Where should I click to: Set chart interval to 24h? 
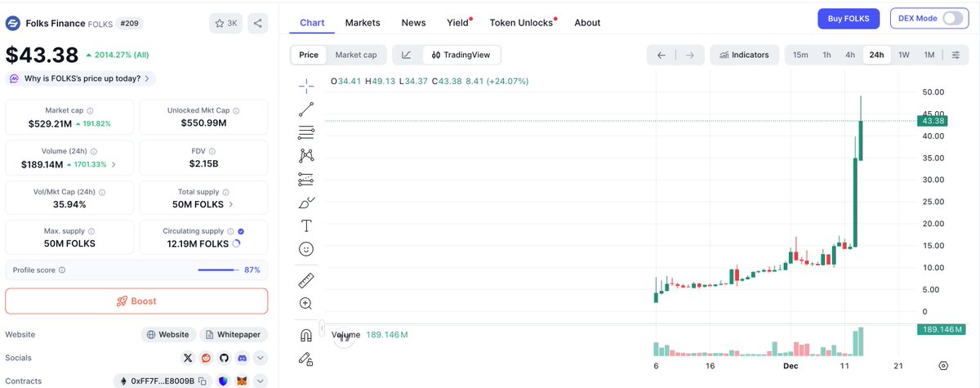[876, 55]
